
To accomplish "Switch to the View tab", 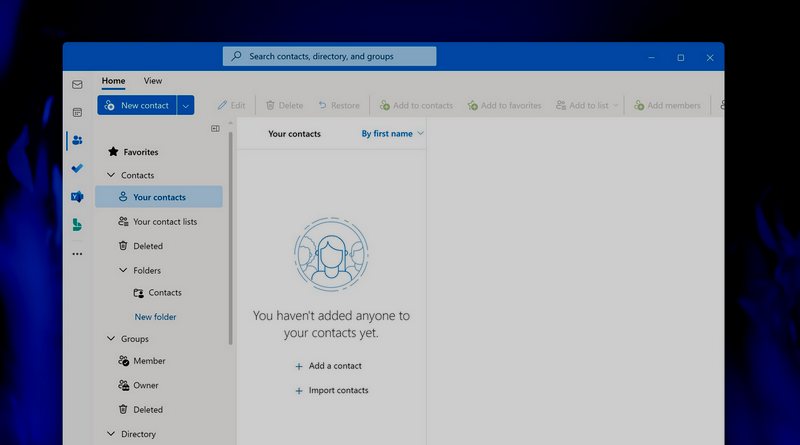I will [x=153, y=81].
